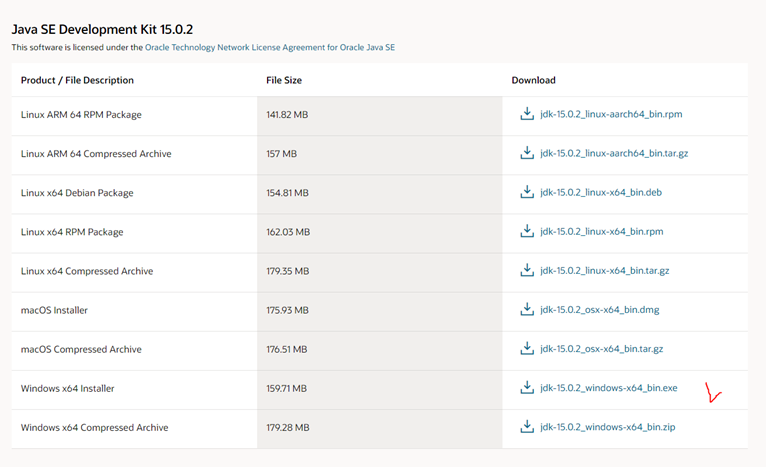Select Linux ARM 64 Compressed Archive text

pyautogui.click(x=96, y=154)
